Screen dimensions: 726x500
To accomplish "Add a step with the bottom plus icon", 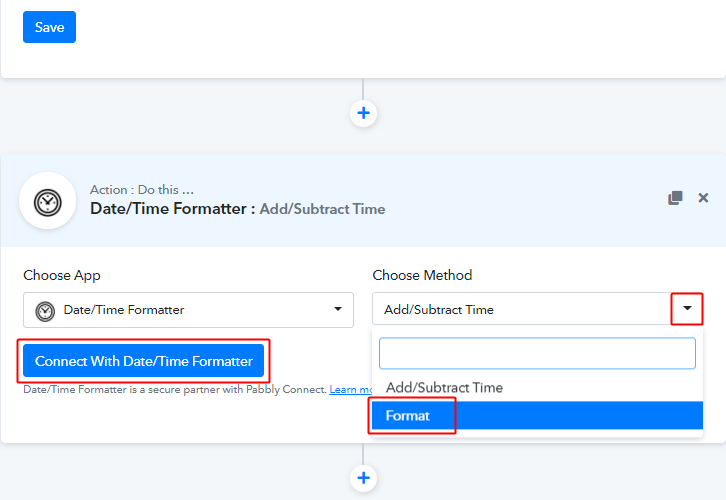I will (363, 478).
